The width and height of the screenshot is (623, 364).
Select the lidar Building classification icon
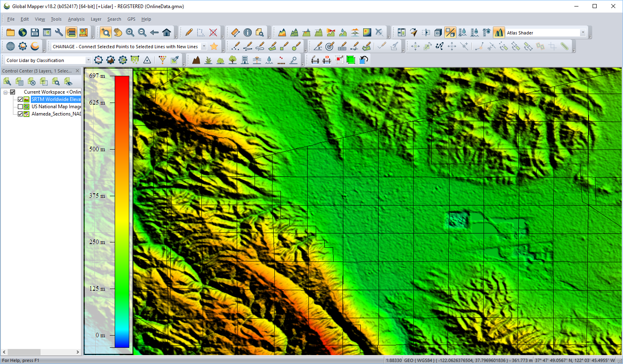245,60
